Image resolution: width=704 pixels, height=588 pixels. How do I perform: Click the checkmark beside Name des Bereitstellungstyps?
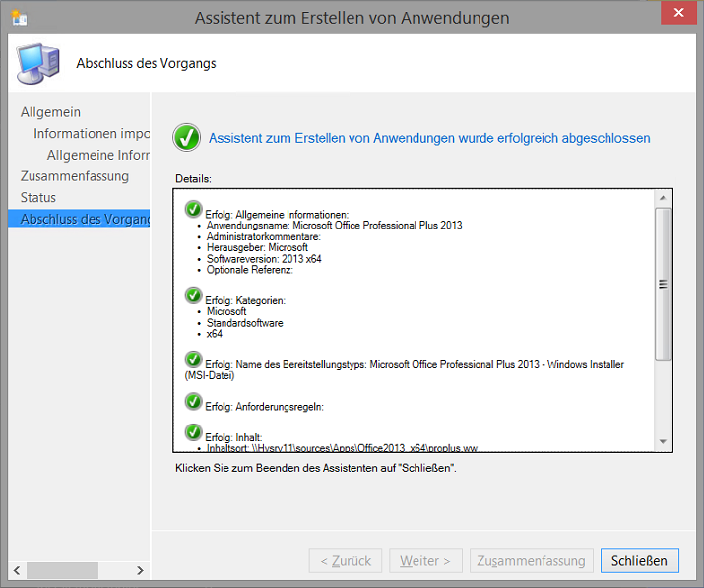194,359
